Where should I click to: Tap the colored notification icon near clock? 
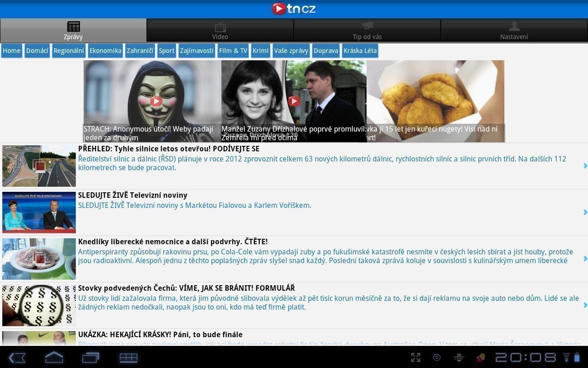481,357
